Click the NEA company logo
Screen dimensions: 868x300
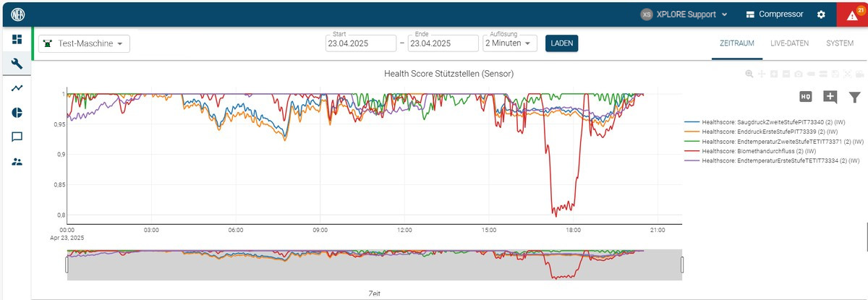click(x=19, y=14)
